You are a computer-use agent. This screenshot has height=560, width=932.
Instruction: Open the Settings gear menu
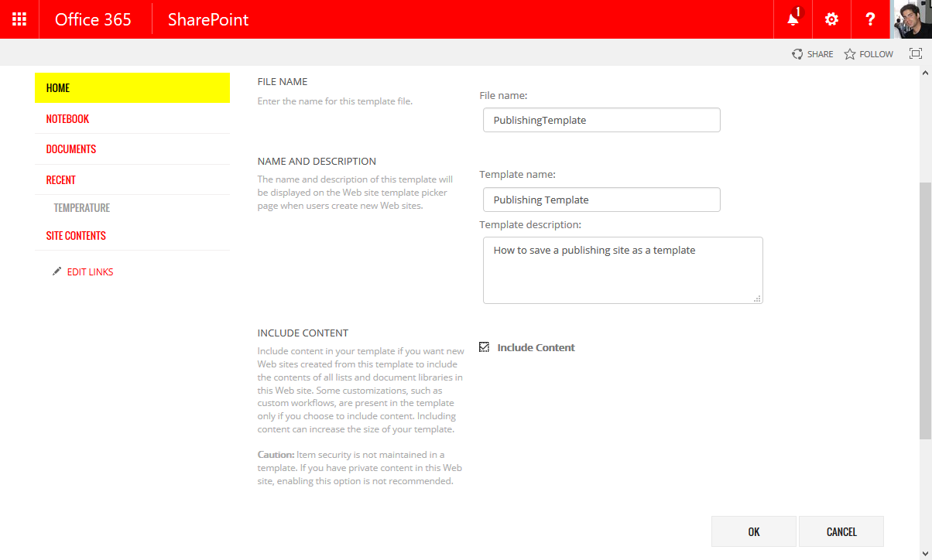click(831, 19)
